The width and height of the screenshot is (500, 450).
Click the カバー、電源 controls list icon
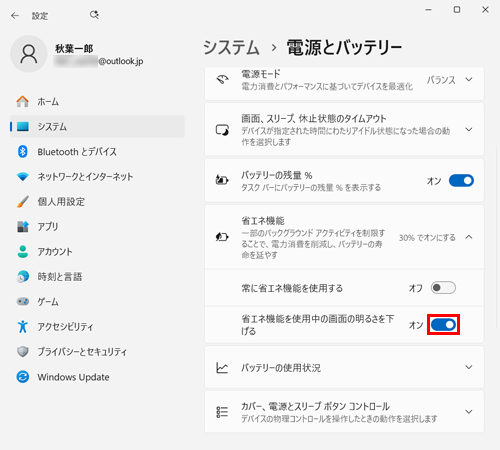pyautogui.click(x=222, y=412)
